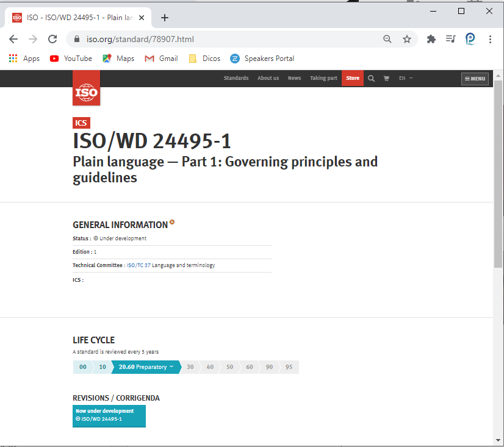Click the scrollbar up arrow
504x447 pixels.
(x=498, y=76)
